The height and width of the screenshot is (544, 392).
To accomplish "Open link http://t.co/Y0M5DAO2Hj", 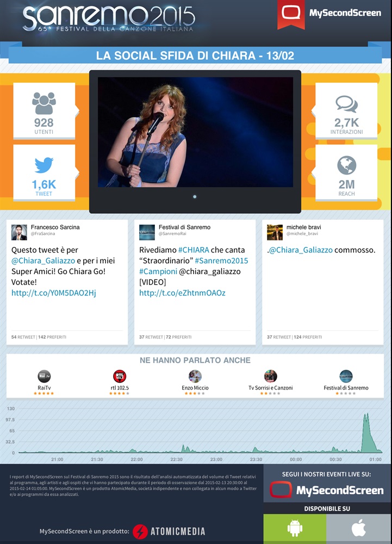I will [x=54, y=293].
